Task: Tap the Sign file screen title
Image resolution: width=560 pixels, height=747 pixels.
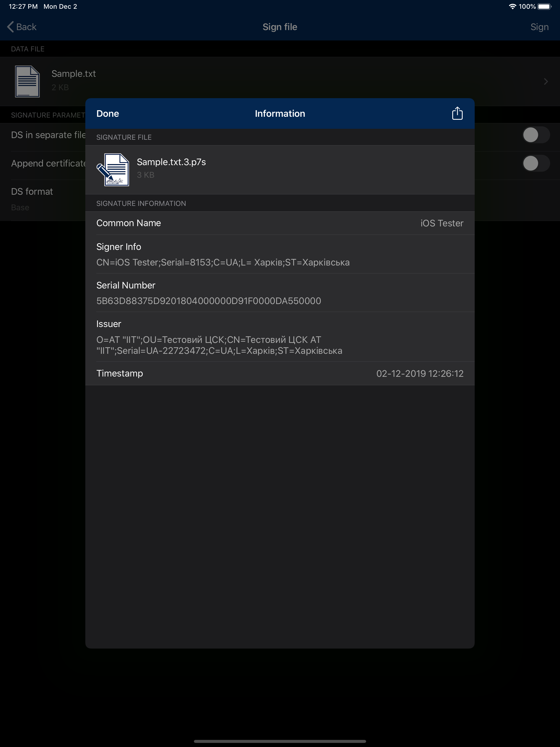Action: coord(280,27)
